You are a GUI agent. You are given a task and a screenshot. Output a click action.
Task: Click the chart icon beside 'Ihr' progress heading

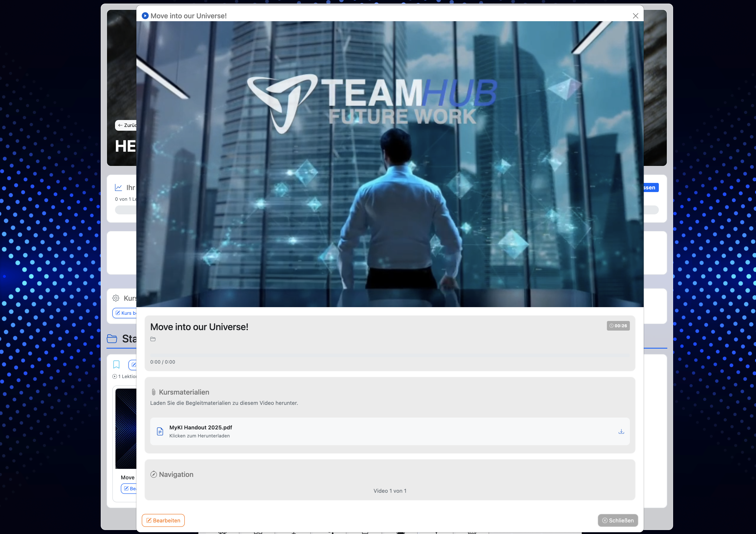(119, 188)
